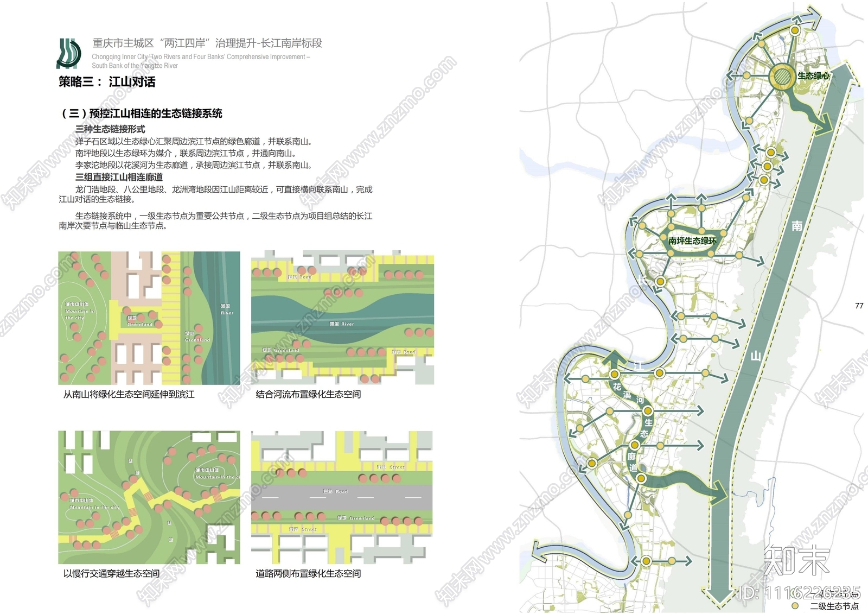Click the paragraph beginning 生态链接系统中
Image resolution: width=868 pixels, height=614 pixels.
click(x=215, y=220)
